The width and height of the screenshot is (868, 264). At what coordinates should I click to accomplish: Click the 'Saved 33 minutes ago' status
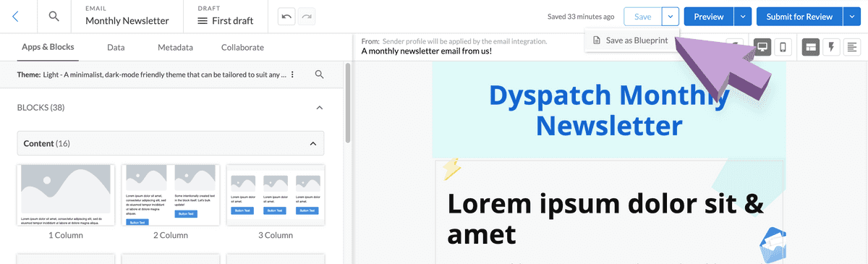[581, 17]
